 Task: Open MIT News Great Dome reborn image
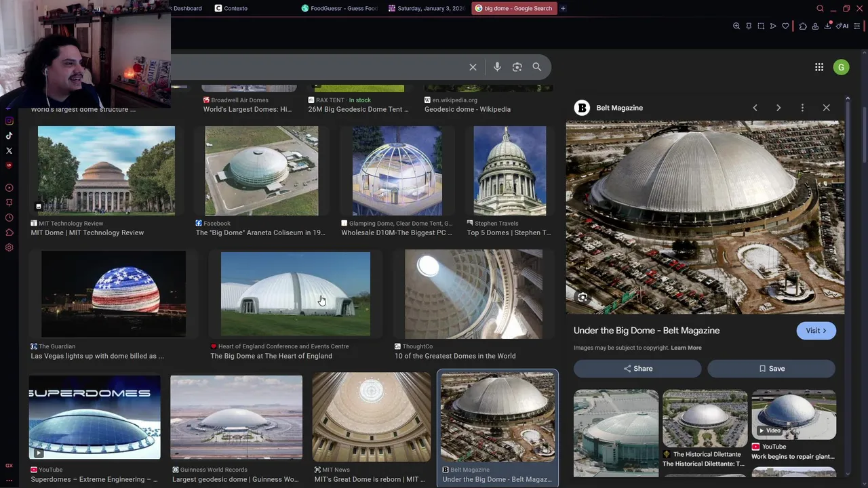pyautogui.click(x=371, y=417)
